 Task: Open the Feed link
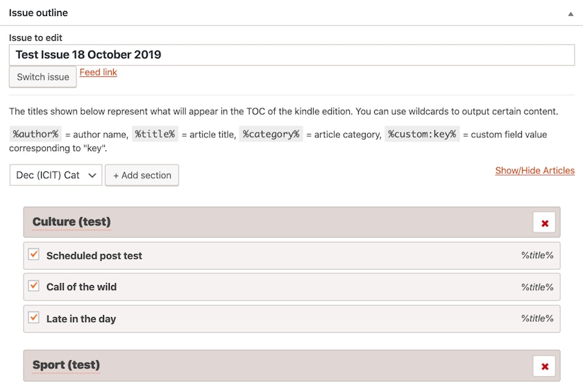(x=99, y=72)
